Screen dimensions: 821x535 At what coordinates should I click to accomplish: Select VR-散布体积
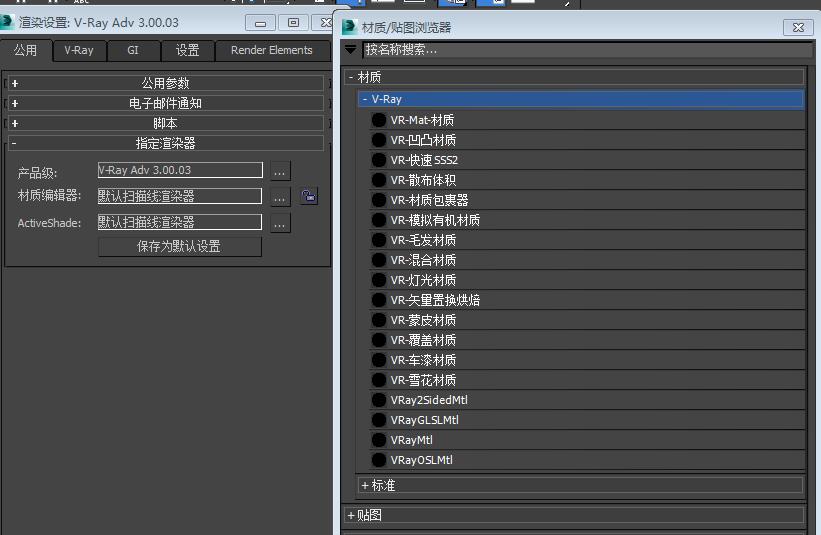pos(587,180)
